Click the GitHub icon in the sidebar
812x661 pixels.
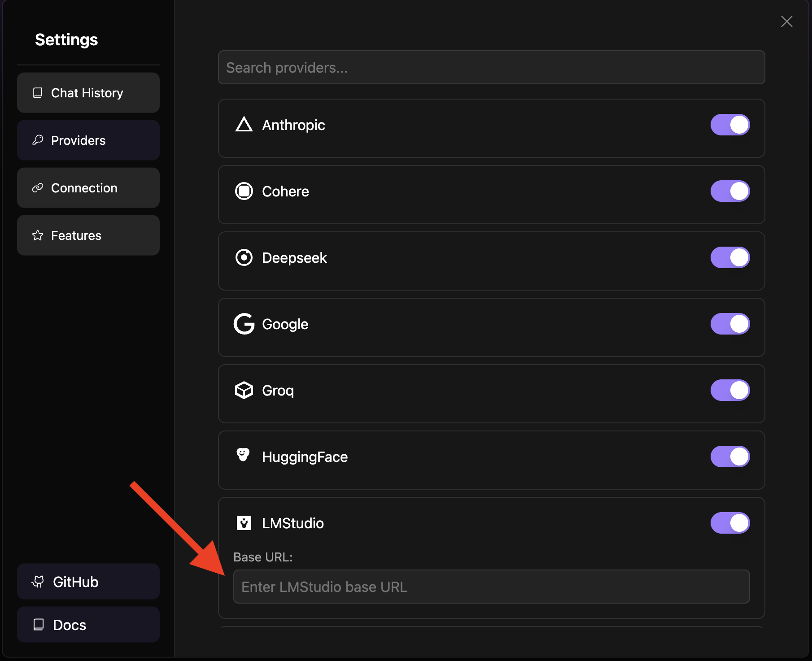point(38,582)
